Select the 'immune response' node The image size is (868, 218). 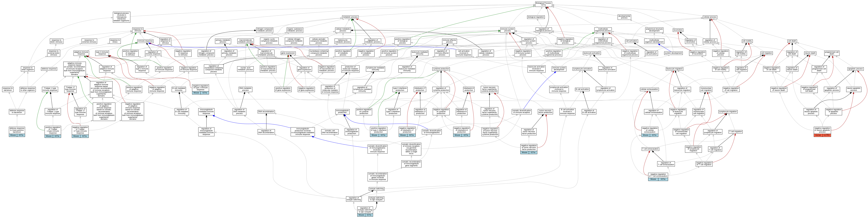tap(145, 41)
